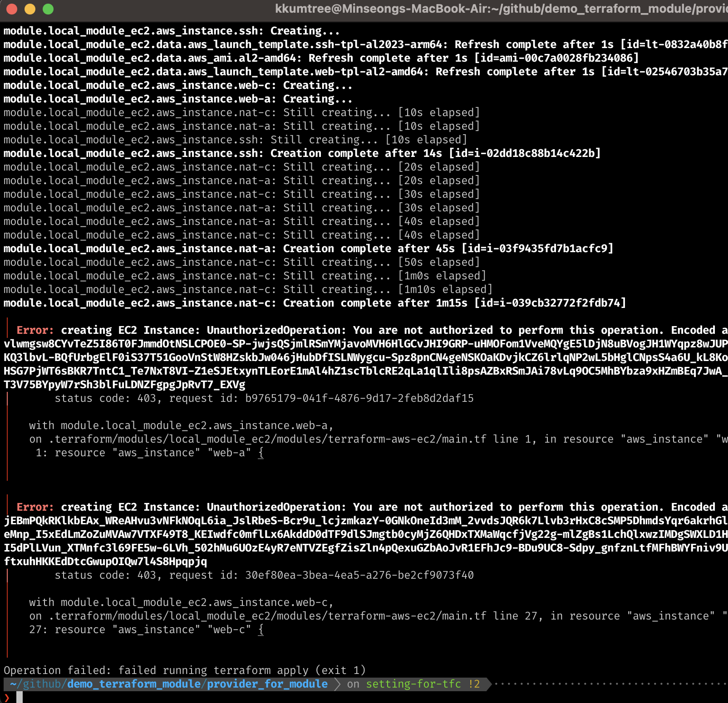Click 'demo_terraform_module' directory in the prompt path
This screenshot has height=703, width=728.
133,684
